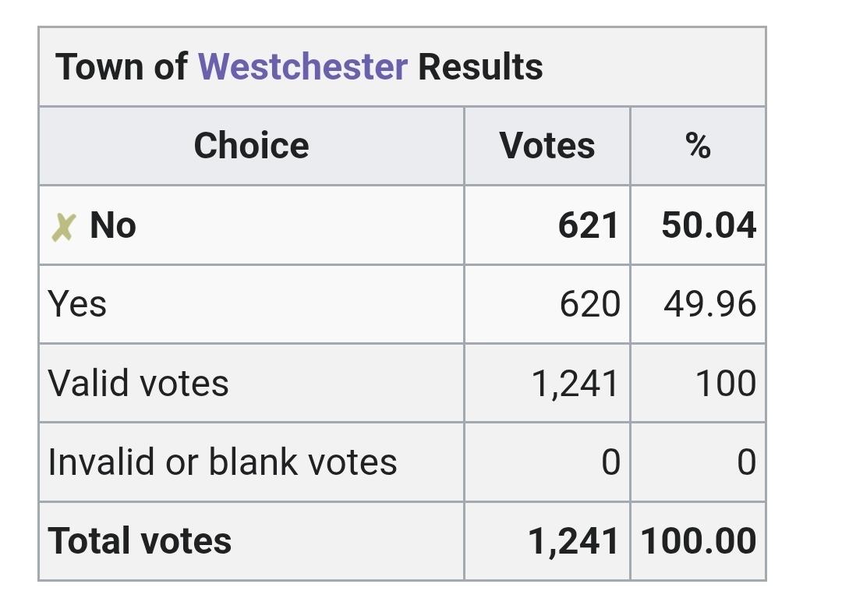Viewport: 842px width, 616px height.
Task: Select the bold "No" choice label
Action: [113, 225]
